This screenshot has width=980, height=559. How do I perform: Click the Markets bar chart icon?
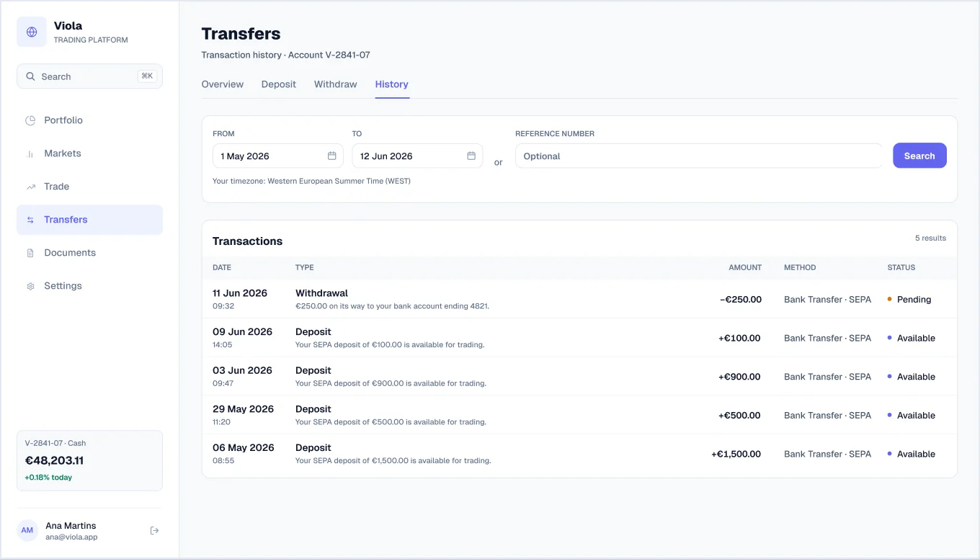30,153
